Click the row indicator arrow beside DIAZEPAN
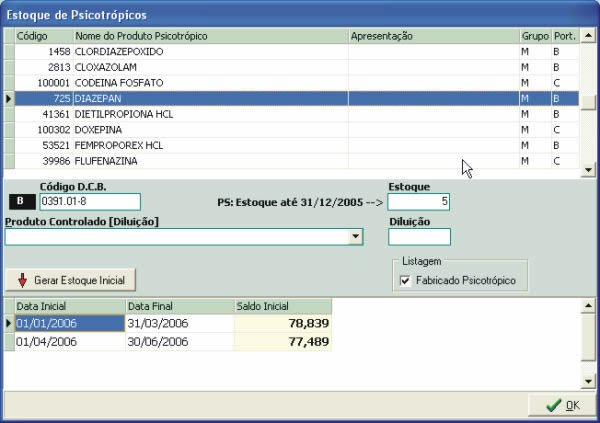Screen dimensions: 600x423 tap(9, 99)
